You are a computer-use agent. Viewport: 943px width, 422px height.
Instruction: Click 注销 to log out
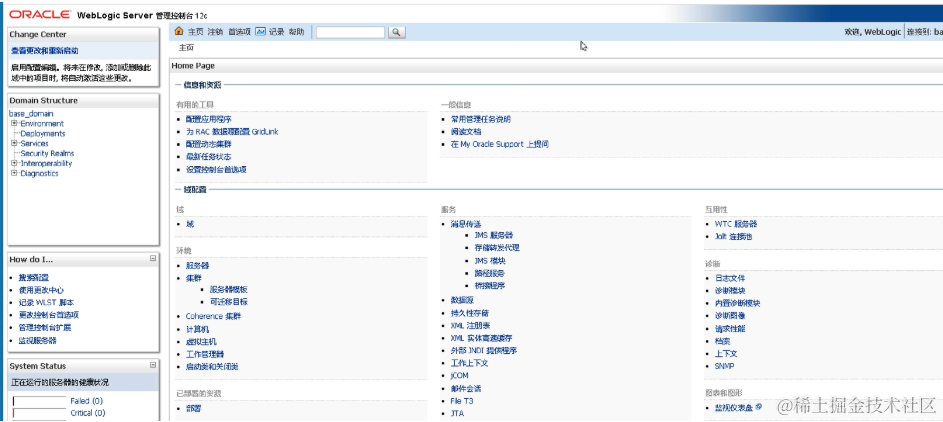(x=215, y=32)
